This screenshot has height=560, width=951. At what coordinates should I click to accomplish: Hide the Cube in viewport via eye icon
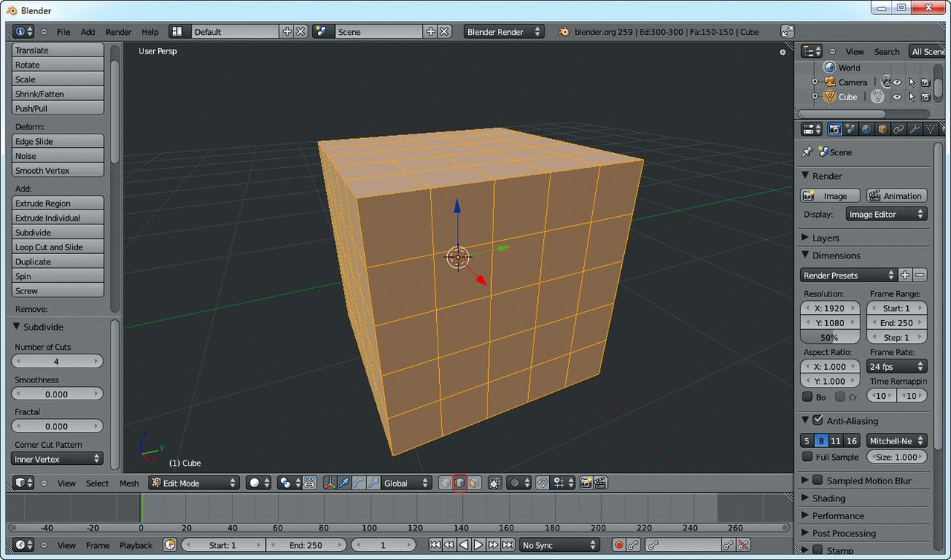point(898,97)
